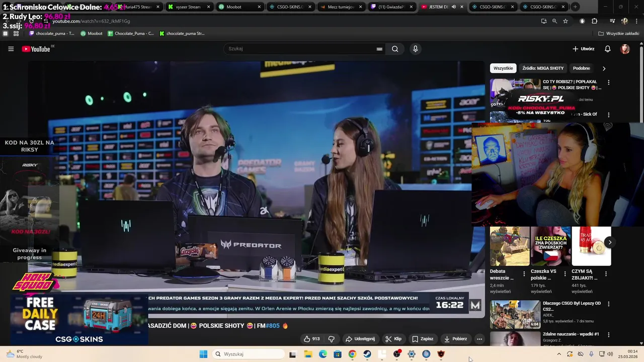Open Chrome extensions puzzle icon
This screenshot has width=644, height=362.
tap(594, 21)
